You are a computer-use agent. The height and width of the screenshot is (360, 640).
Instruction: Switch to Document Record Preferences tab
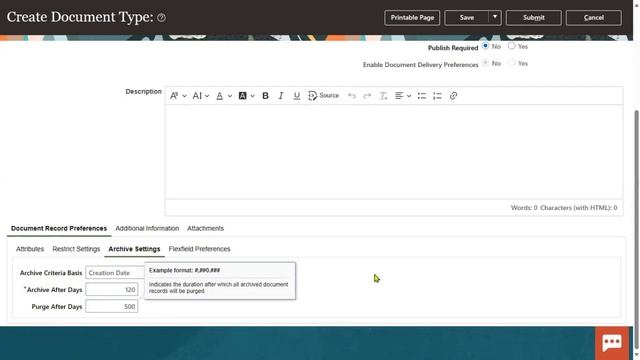[x=59, y=228]
